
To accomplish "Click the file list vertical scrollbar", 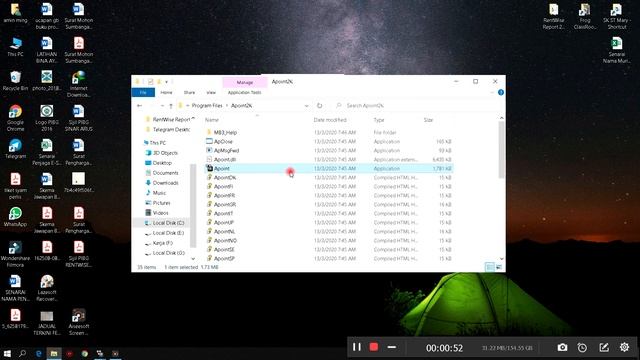I will 502,150.
